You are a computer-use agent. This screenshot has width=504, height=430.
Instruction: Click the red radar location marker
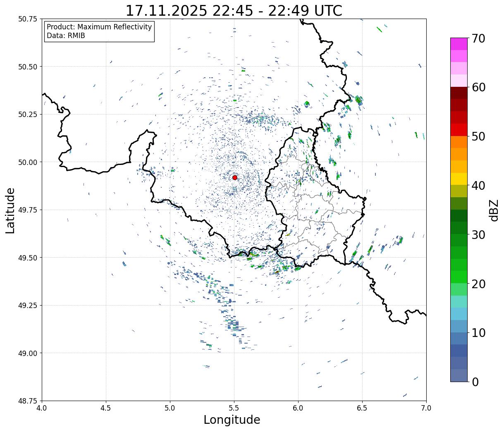click(x=234, y=177)
